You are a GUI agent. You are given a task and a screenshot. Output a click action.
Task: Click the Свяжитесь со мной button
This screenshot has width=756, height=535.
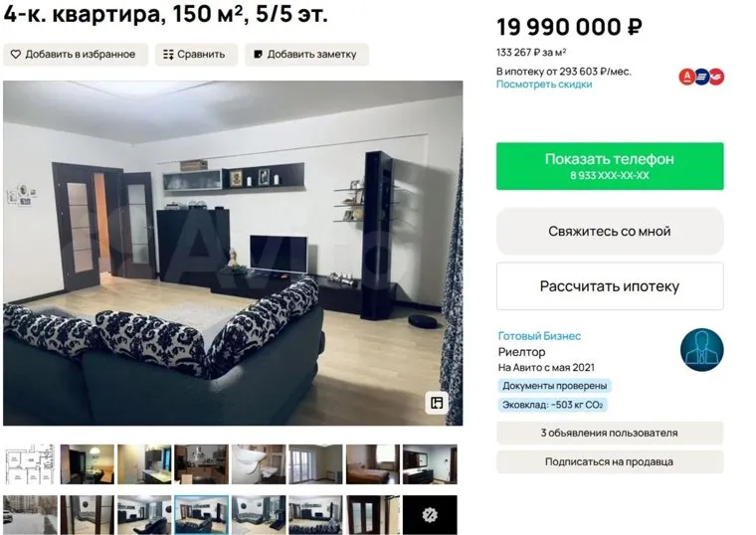coord(610,232)
